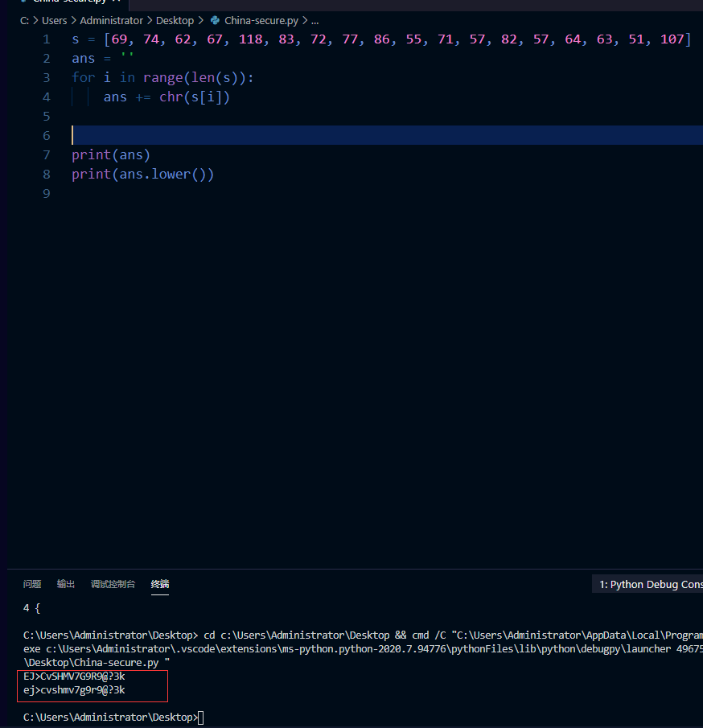Click line number 7 in the gutter

click(47, 155)
